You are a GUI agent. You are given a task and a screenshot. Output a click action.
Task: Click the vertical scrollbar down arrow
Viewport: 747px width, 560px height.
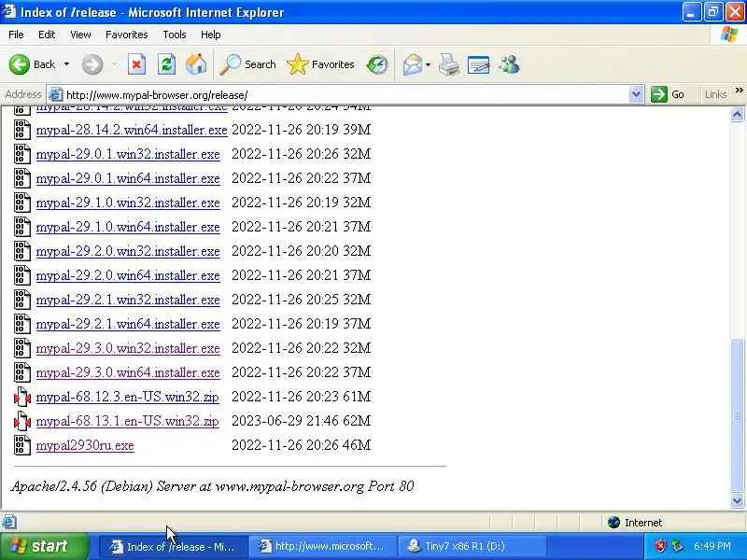pos(737,500)
